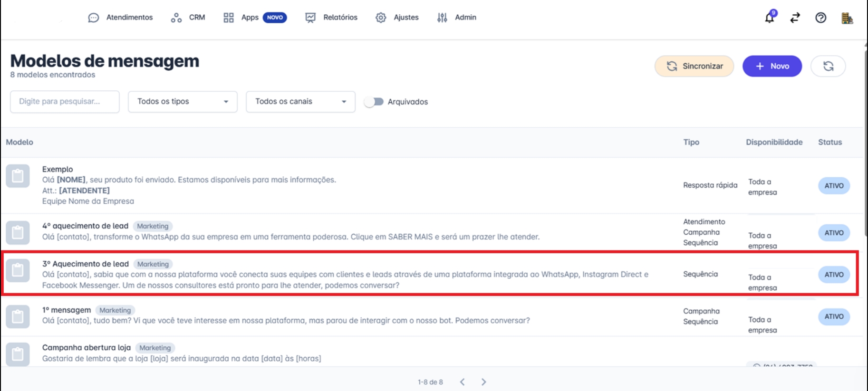This screenshot has width=868, height=391.
Task: Click the refresh icon button beside Novo
Action: (x=828, y=66)
